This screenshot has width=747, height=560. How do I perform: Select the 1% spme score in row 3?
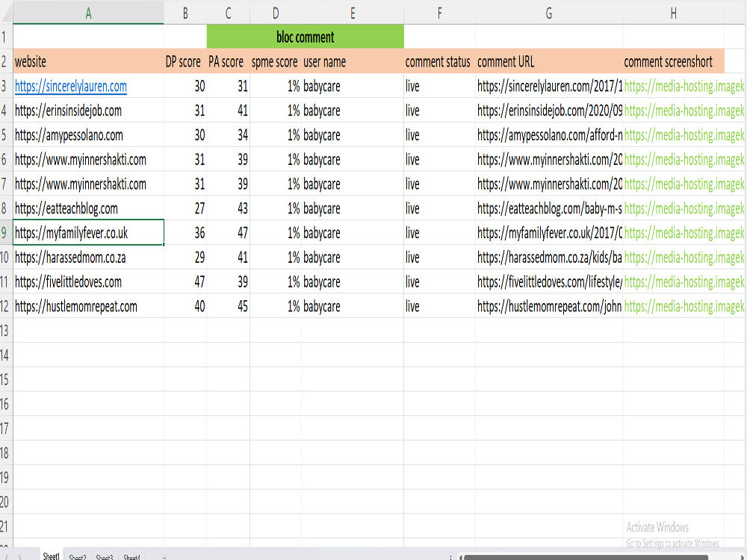[276, 86]
